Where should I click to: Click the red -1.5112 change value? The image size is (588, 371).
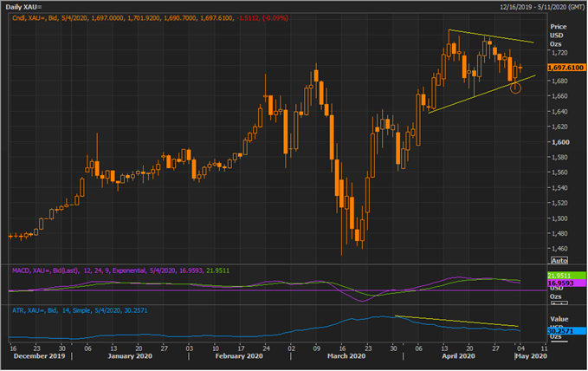pos(248,18)
